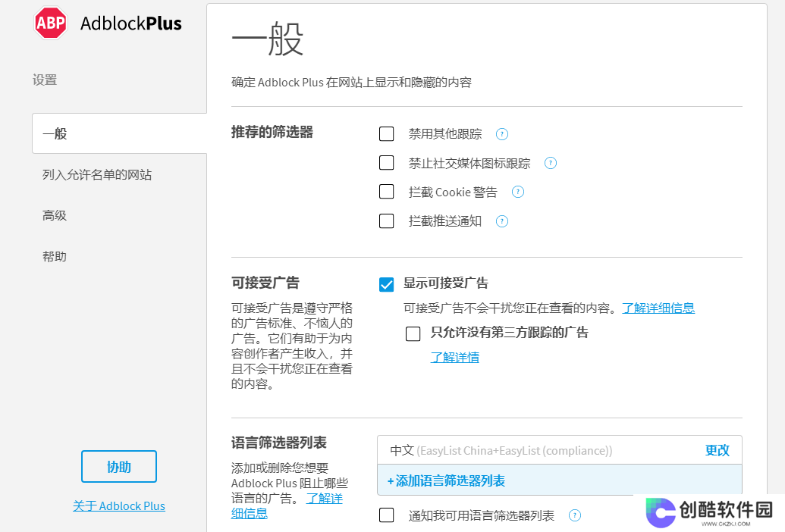Enable the 禁用其他跟踪 checkbox
Viewport: 785px width, 532px height.
click(x=387, y=134)
